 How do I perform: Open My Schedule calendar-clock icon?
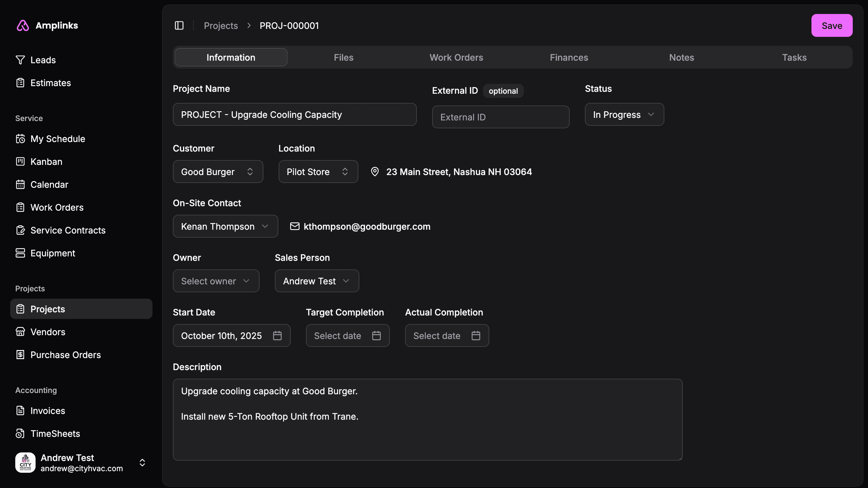[x=20, y=139]
